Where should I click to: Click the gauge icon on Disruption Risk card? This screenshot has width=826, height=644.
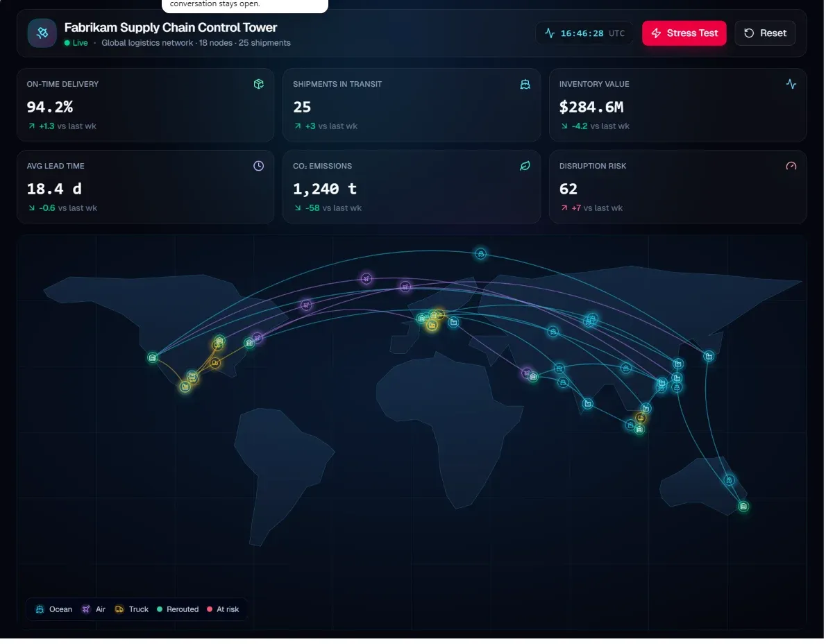coord(791,167)
